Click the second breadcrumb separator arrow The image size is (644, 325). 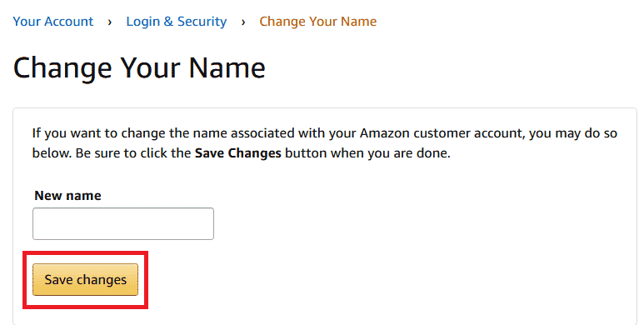point(243,22)
